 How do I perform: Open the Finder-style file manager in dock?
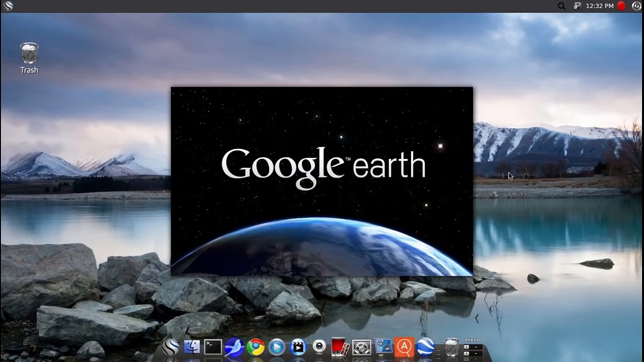192,347
